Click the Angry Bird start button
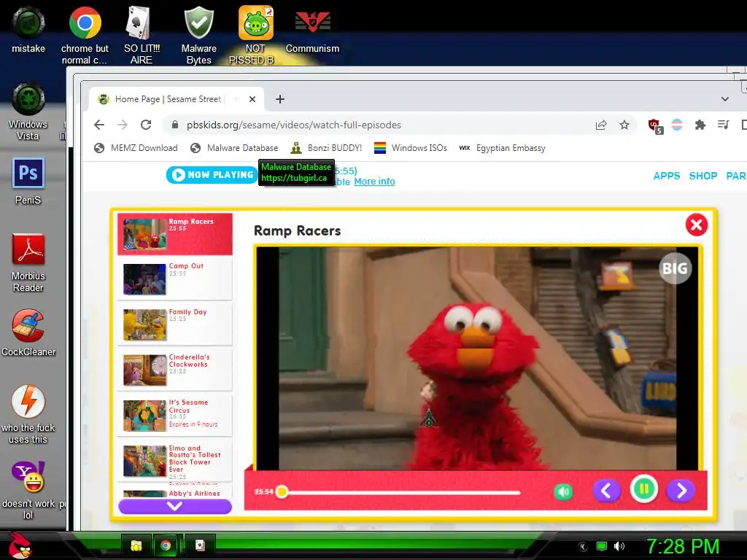 (x=20, y=545)
